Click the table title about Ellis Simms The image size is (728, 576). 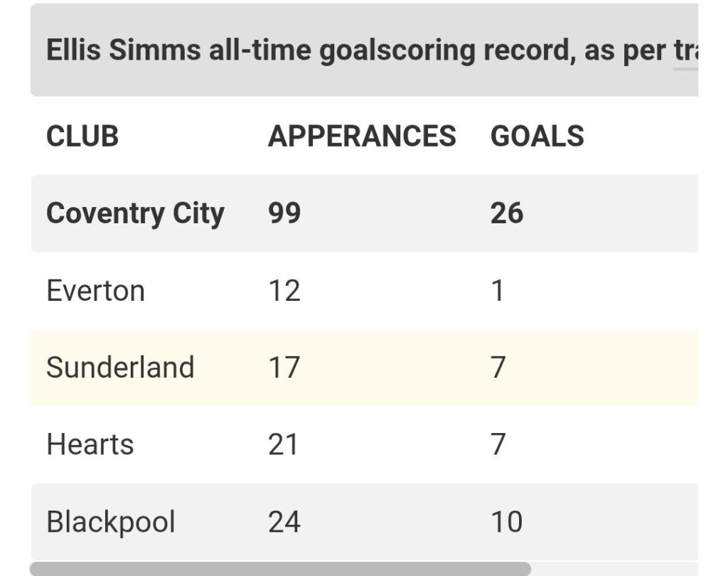371,50
